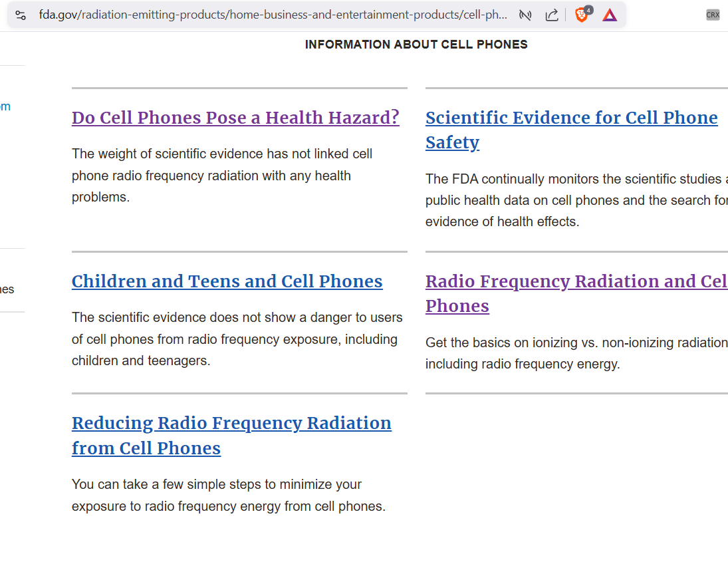
Task: Open 'Do Cell Phones Pose a Health Hazard?'
Action: (x=235, y=118)
